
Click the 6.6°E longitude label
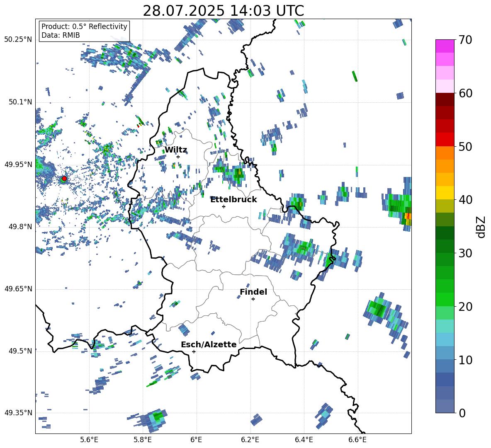point(357,440)
